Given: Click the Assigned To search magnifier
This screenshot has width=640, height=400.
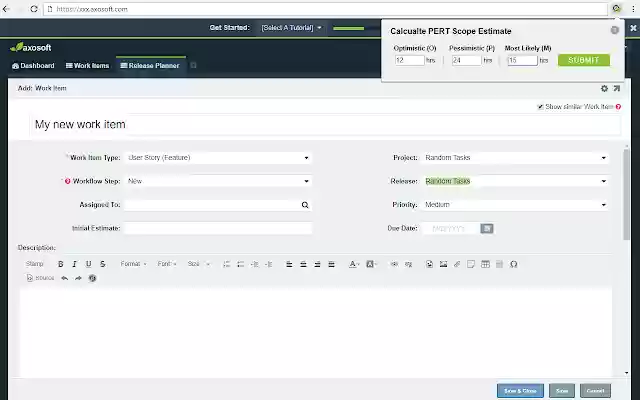Looking at the screenshot, I should (x=305, y=205).
